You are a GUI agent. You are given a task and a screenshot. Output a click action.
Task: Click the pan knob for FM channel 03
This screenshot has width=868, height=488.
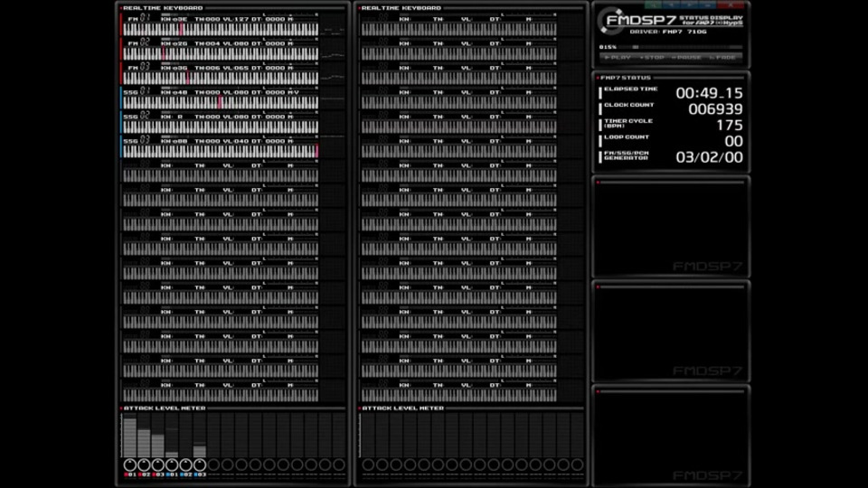[157, 465]
